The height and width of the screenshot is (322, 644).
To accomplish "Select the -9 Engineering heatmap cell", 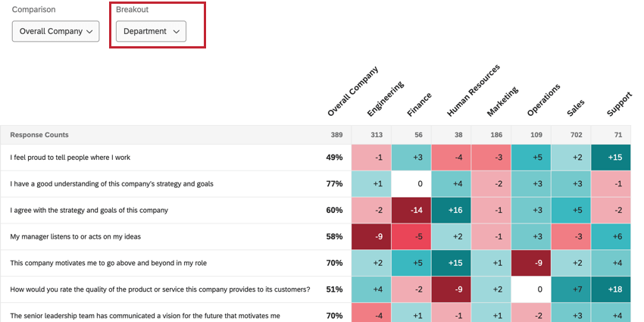I will [x=371, y=236].
